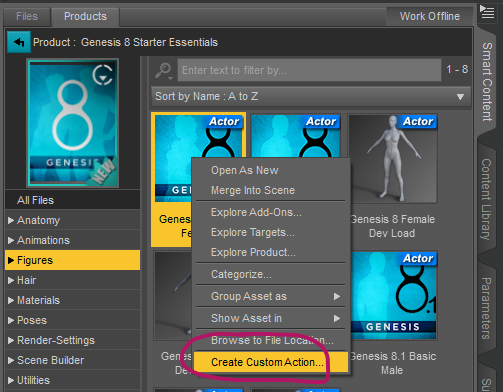503x392 pixels.
Task: Expand the Anatomy category arrow
Action: [x=11, y=220]
